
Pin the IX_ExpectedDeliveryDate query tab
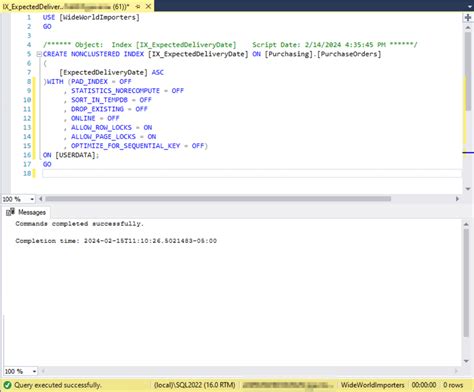(x=138, y=6)
